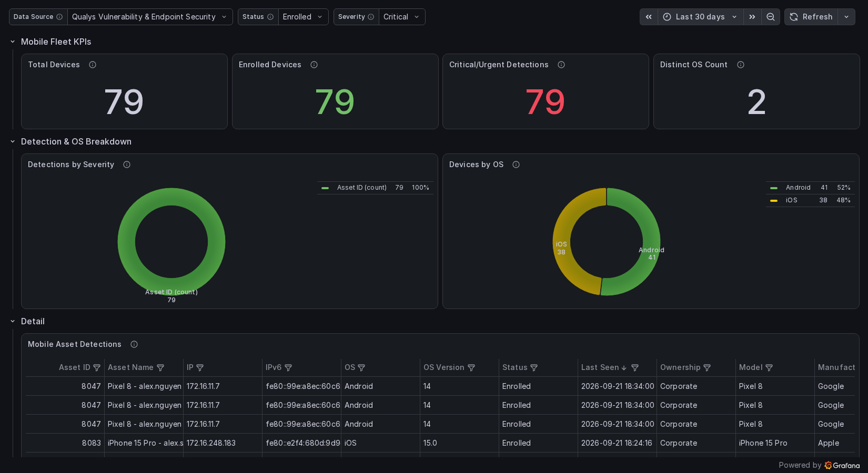Toggle Asset ID (count) legend entry
Image resolution: width=868 pixels, height=473 pixels.
[361, 188]
